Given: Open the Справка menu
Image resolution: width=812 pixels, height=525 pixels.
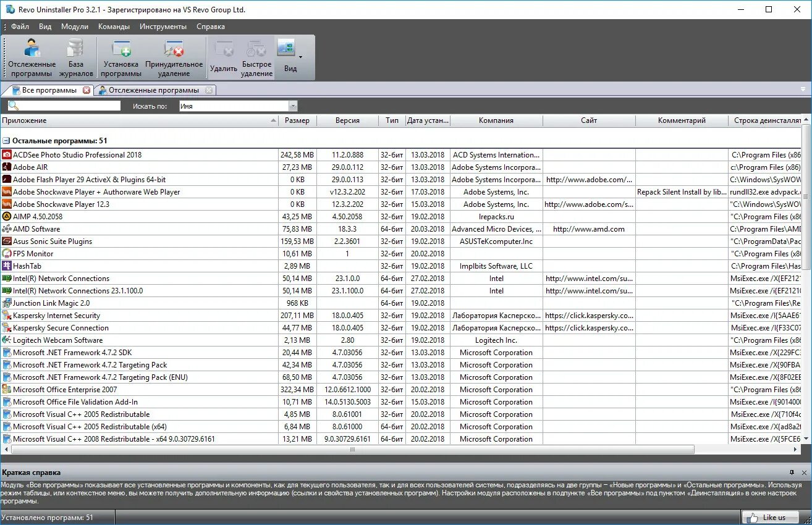Looking at the screenshot, I should 211,27.
